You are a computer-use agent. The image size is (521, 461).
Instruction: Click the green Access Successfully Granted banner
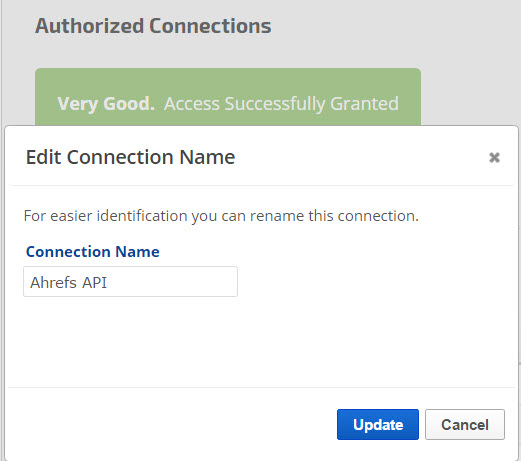(x=228, y=97)
